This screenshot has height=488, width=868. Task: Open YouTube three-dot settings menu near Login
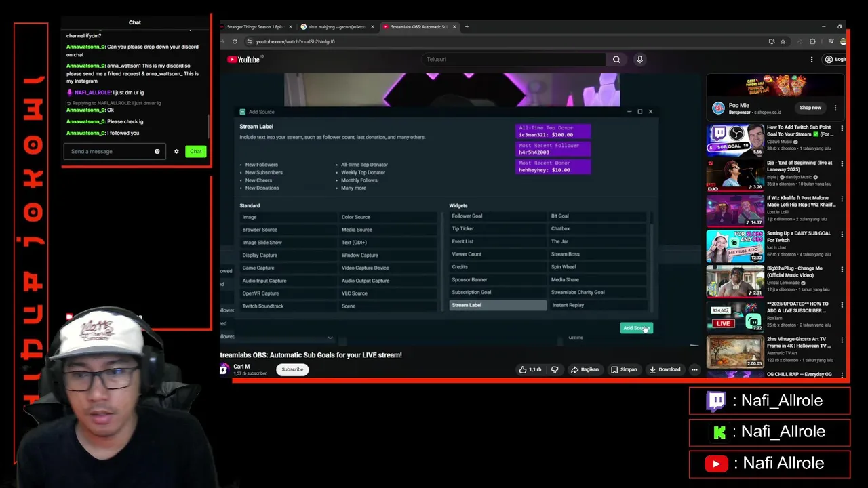(x=812, y=60)
